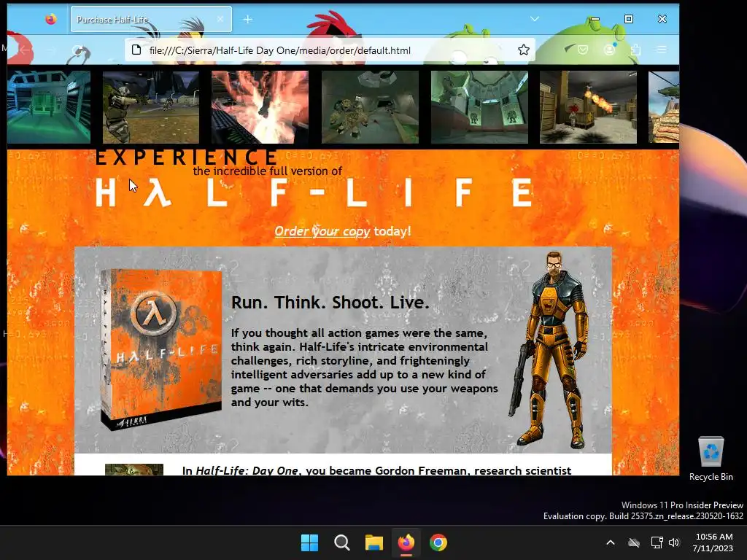
Task: Click the Firefox taskbar icon
Action: (406, 542)
